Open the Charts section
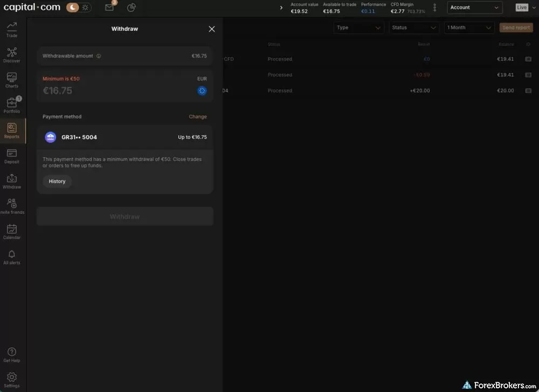The image size is (539, 392). (12, 80)
